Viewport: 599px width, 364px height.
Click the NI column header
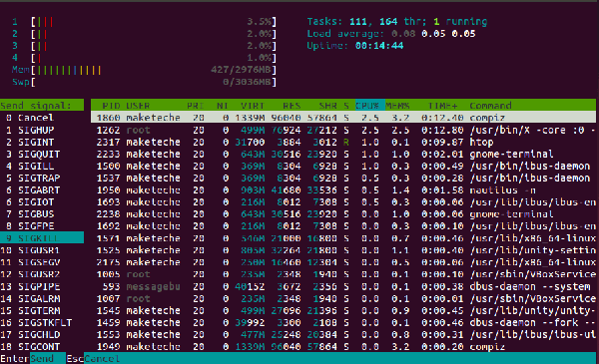click(x=223, y=106)
